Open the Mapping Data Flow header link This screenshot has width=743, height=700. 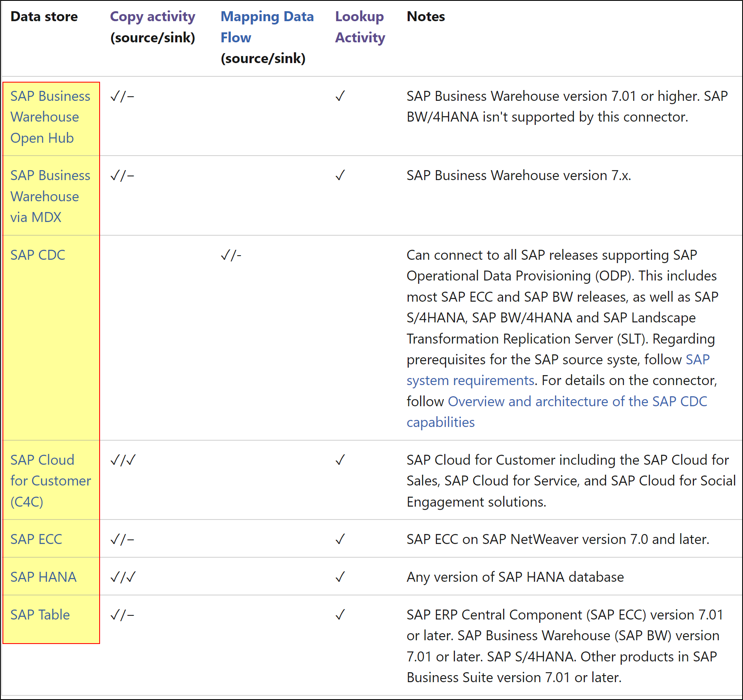(x=267, y=27)
